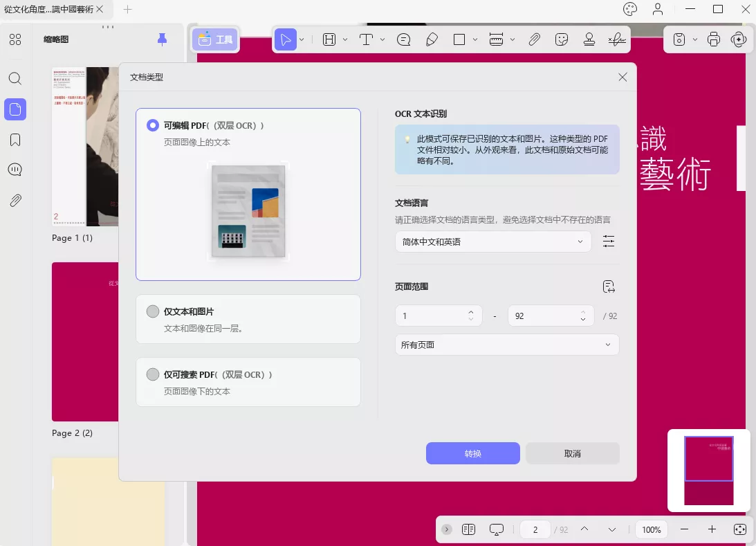Open the bookmarks panel in the sidebar
Image resolution: width=756 pixels, height=546 pixels.
(x=15, y=139)
